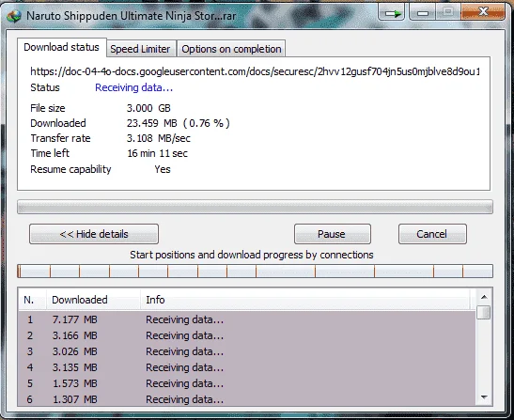Viewport: 514px width, 420px height.
Task: Click the '16 min 11 sec' time left
Action: click(x=157, y=153)
